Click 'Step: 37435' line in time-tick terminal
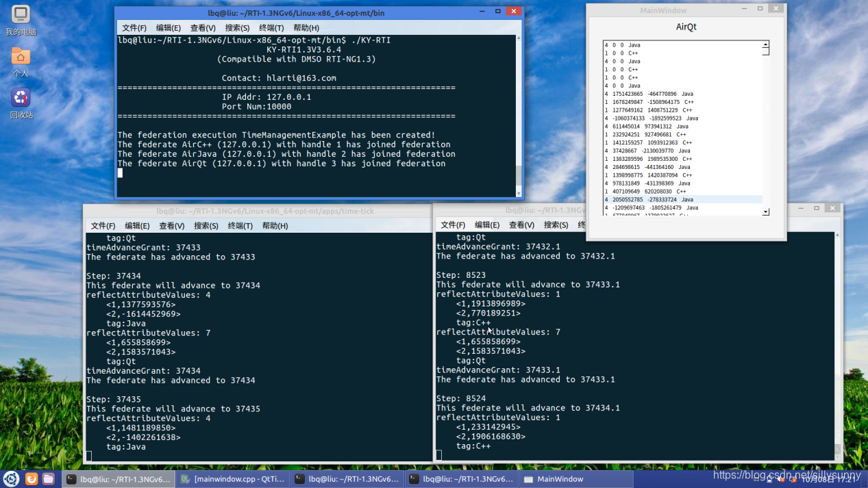This screenshot has height=488, width=868. click(x=113, y=399)
